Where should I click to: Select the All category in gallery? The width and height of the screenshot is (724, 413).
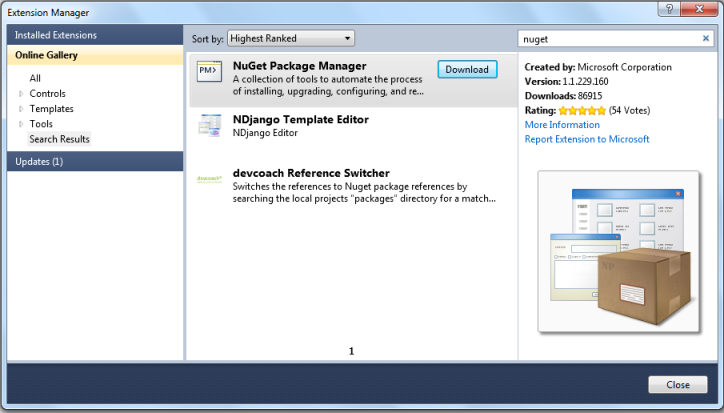[x=35, y=78]
